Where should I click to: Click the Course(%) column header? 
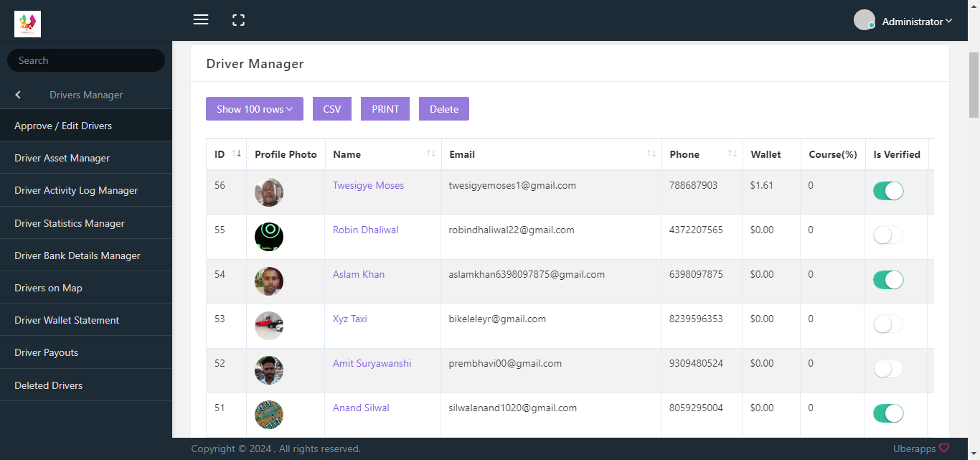click(833, 154)
